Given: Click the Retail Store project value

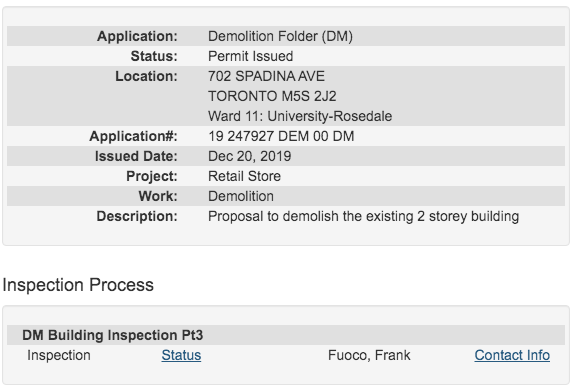Looking at the screenshot, I should [244, 177].
